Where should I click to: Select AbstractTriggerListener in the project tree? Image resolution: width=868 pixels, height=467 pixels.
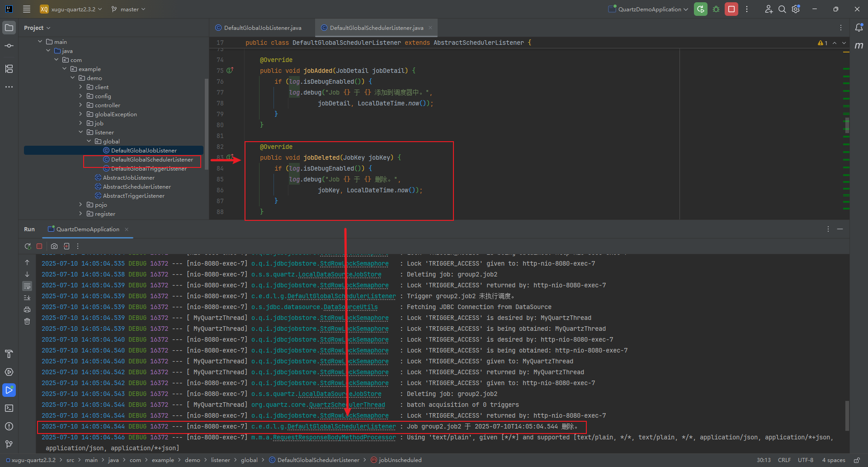(133, 196)
